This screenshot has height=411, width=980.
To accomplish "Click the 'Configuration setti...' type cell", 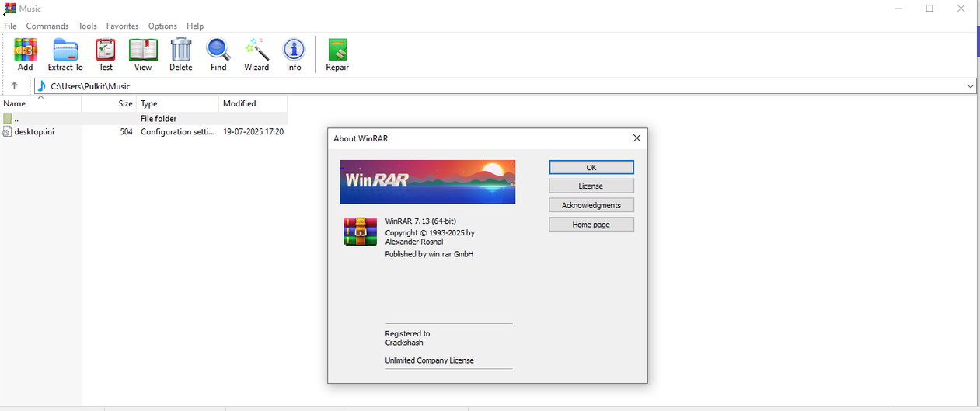I will coord(177,132).
